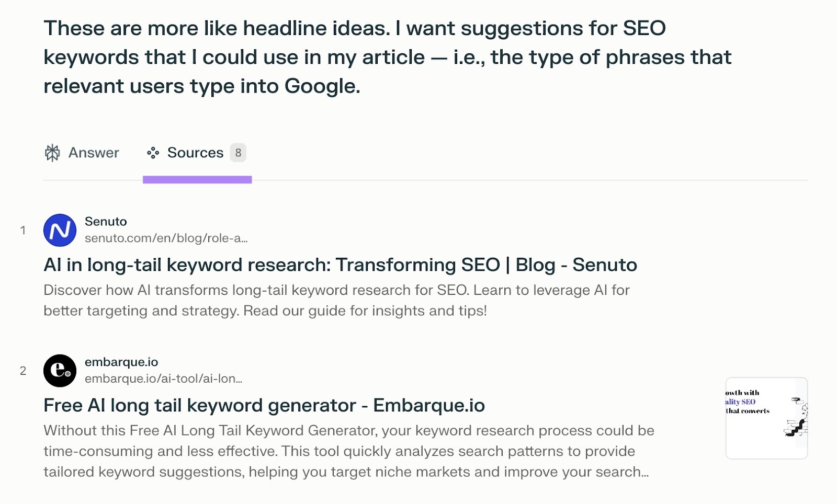Viewport: 837px width, 504px height.
Task: Switch to the Answer tab
Action: 93,153
